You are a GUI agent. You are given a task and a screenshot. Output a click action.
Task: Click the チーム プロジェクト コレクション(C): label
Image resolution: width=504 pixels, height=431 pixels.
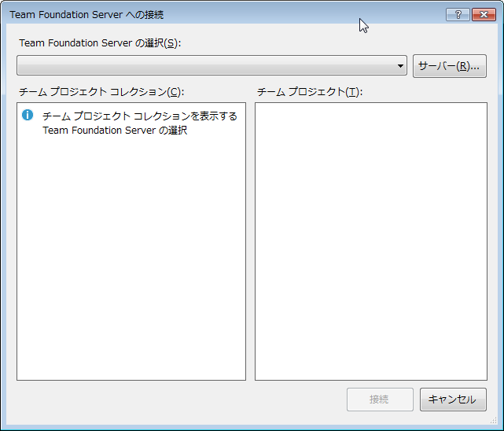[101, 92]
